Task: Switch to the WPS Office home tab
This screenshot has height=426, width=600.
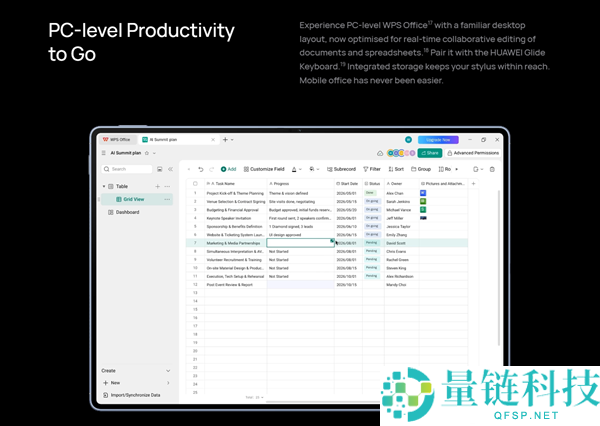Action: (117, 140)
